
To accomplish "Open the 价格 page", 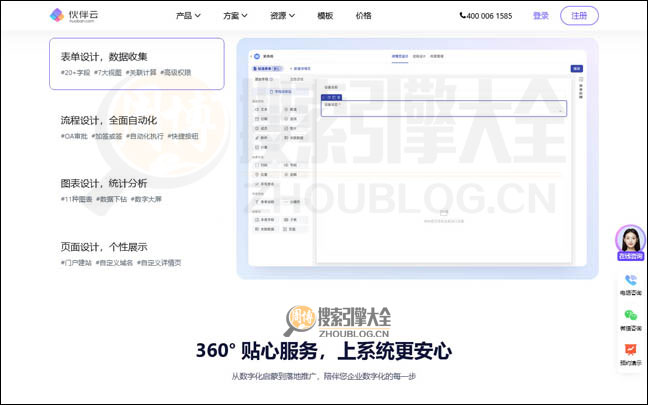I will (x=363, y=16).
